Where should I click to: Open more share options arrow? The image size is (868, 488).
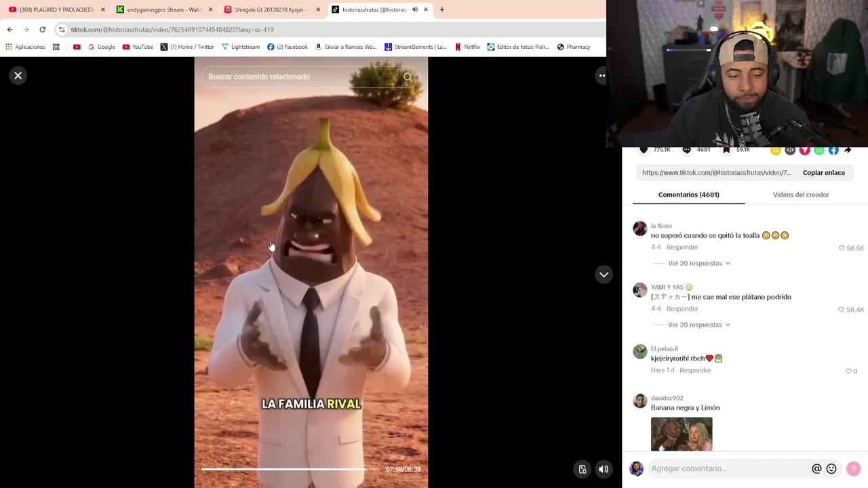pos(848,150)
